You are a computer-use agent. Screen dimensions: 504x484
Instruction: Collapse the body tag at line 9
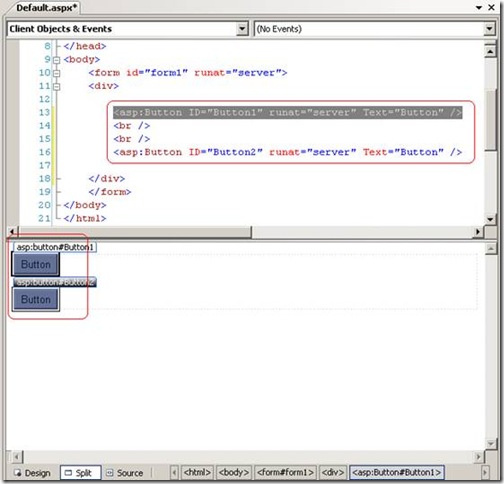tap(57, 60)
